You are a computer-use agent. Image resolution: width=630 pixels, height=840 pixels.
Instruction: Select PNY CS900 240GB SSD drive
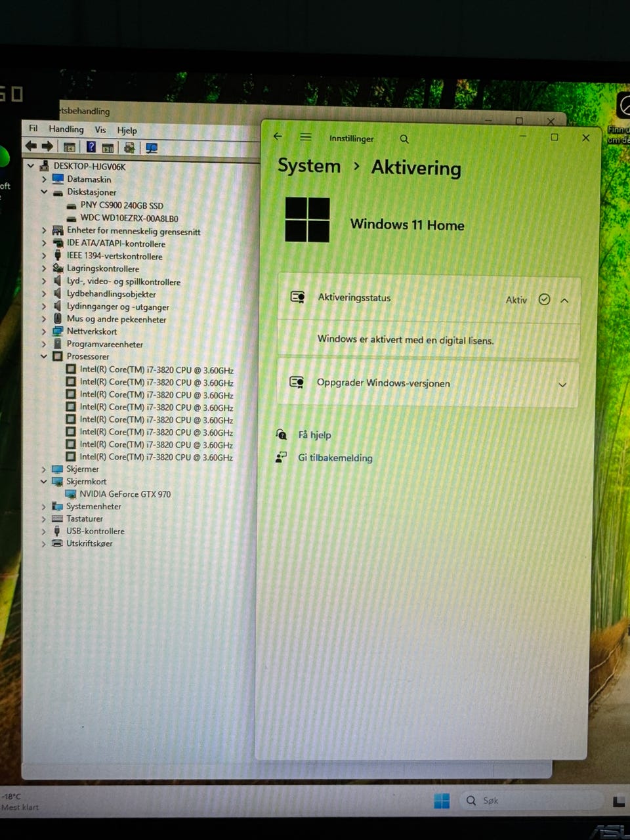(122, 205)
